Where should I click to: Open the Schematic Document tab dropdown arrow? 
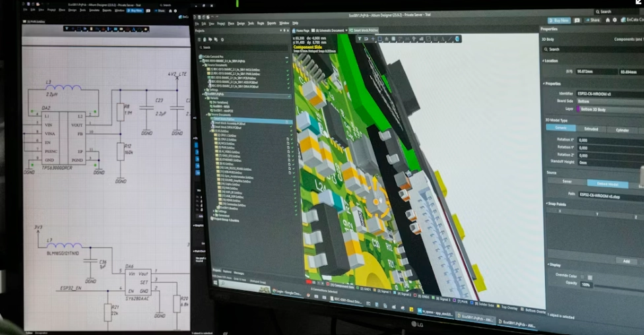(x=346, y=30)
